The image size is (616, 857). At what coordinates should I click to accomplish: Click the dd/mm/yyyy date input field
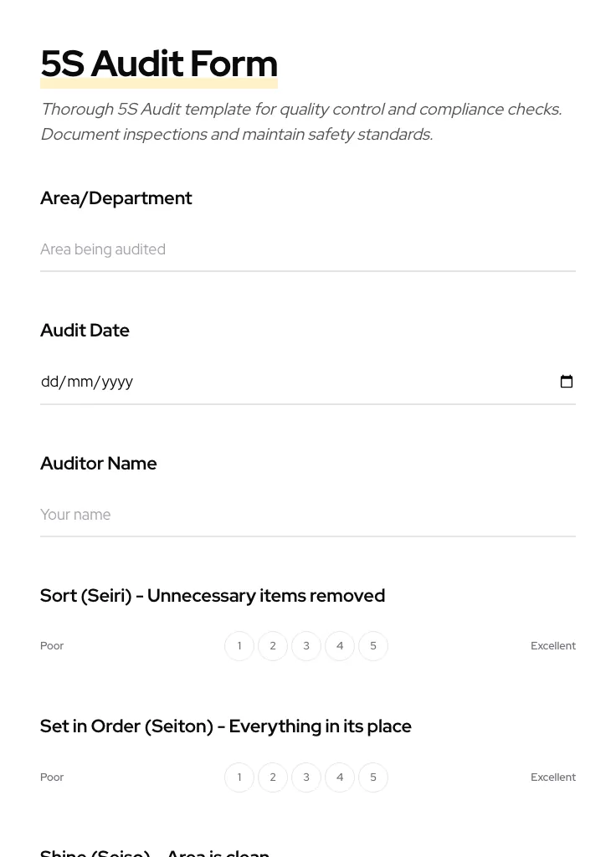[251, 381]
